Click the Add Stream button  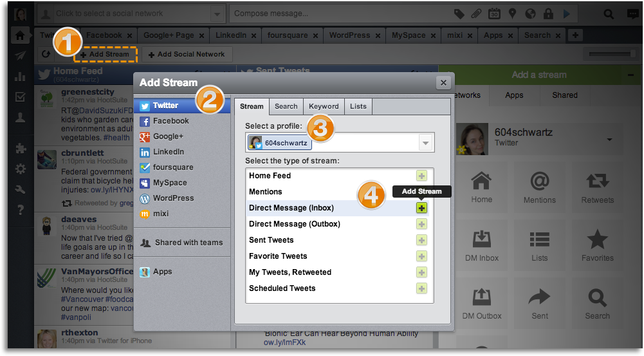tap(105, 54)
